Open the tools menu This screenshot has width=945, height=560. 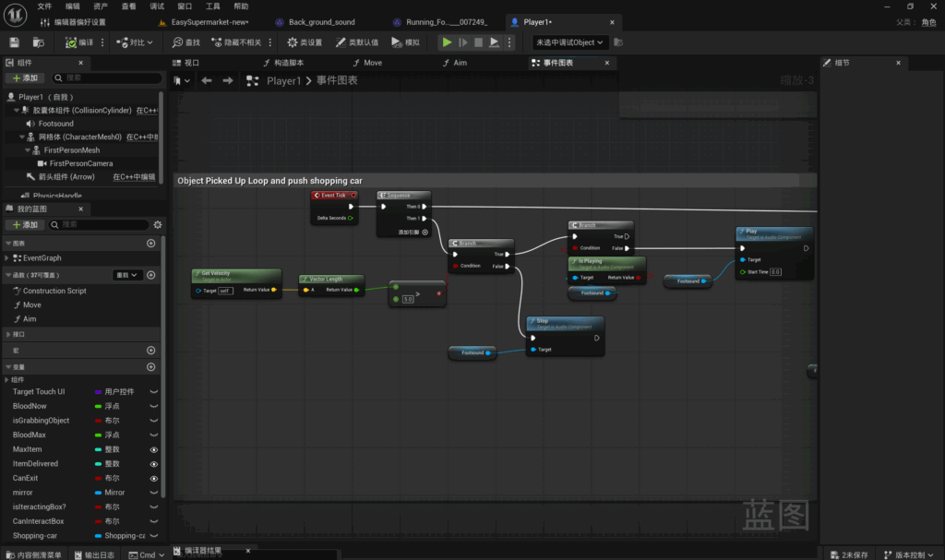[213, 6]
